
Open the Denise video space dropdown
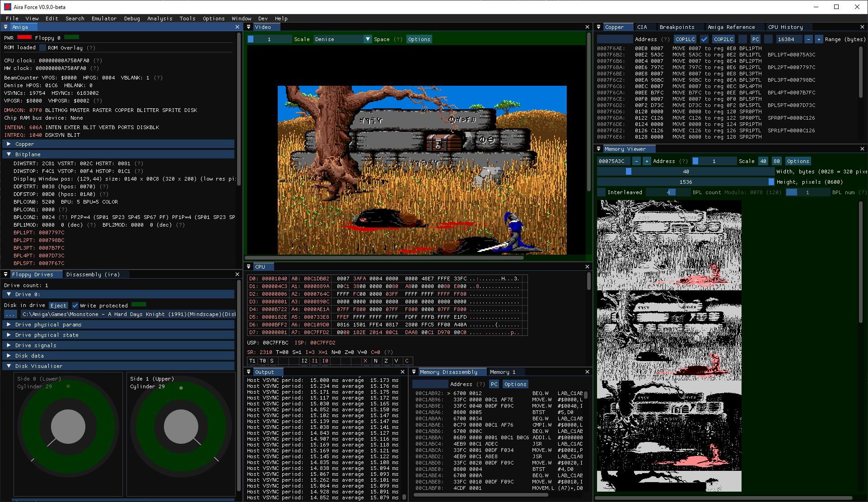(342, 39)
